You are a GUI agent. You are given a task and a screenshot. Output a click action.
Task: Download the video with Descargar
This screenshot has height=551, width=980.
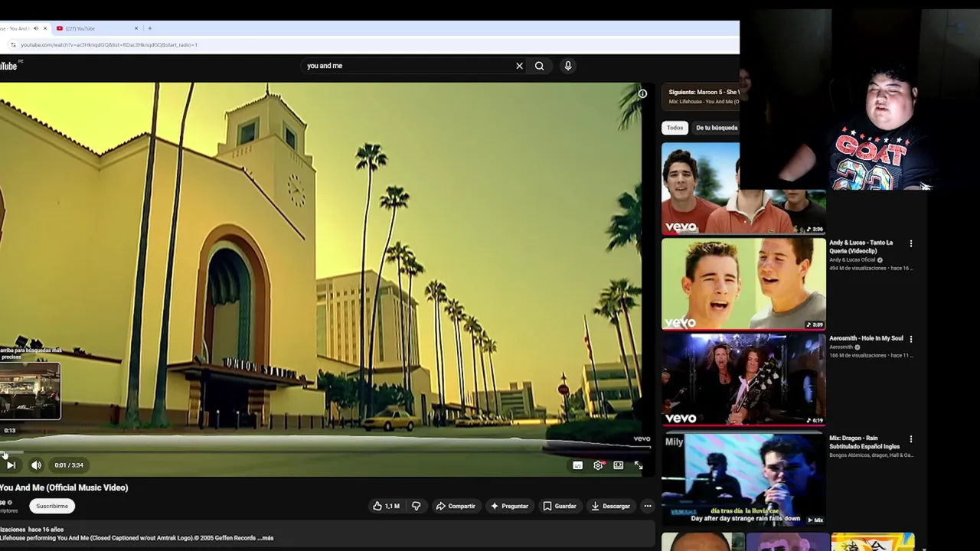(610, 506)
